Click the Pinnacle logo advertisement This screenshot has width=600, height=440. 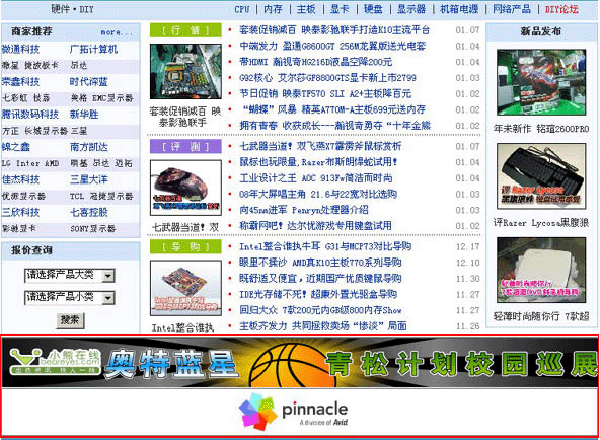294,412
